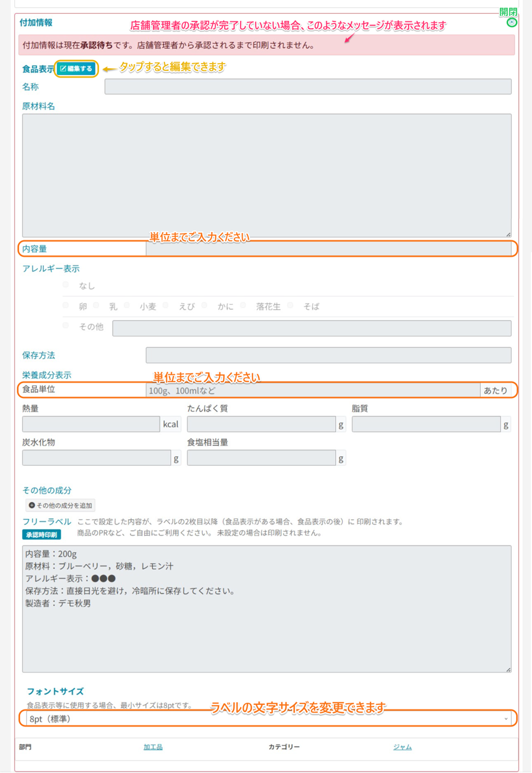Screen dimensions: 532x773
Task: Click the 名称 input field
Action: 308,87
